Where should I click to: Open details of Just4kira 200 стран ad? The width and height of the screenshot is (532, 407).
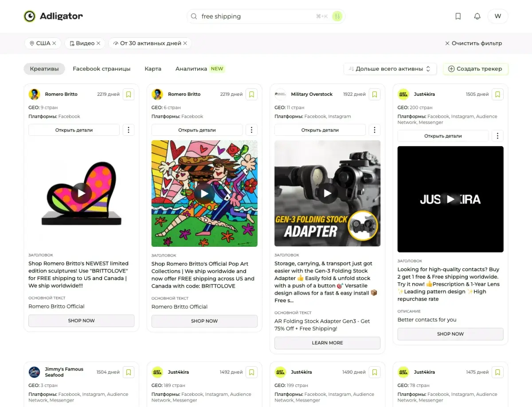443,136
